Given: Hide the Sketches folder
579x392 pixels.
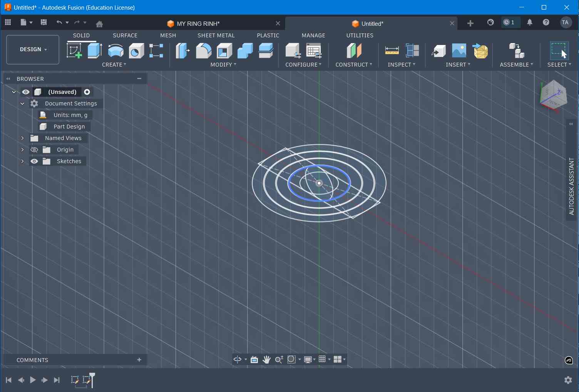Looking at the screenshot, I should tap(34, 161).
